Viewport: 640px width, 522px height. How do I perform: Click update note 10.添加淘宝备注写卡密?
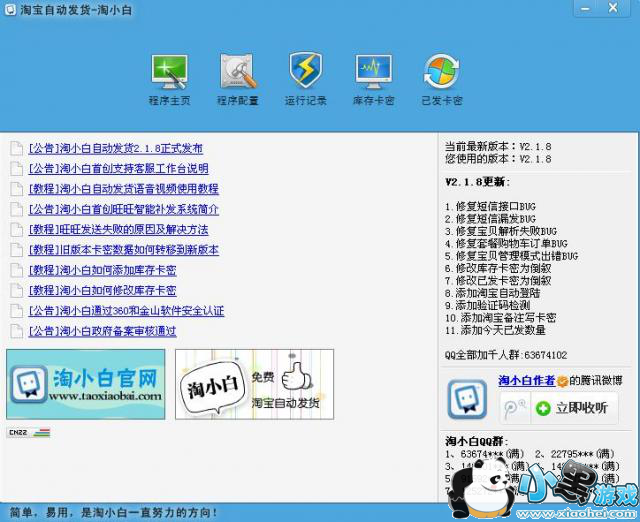500,318
